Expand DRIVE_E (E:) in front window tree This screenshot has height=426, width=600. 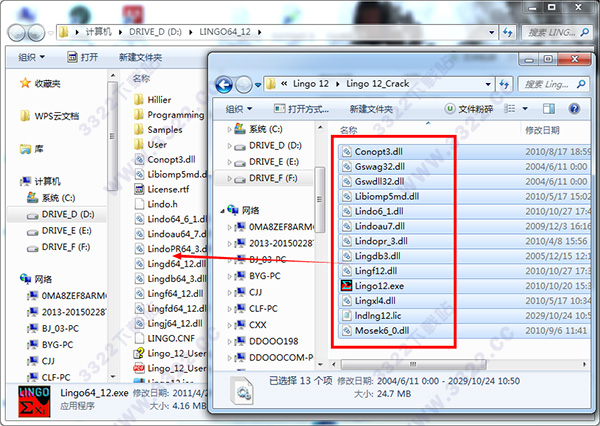229,162
